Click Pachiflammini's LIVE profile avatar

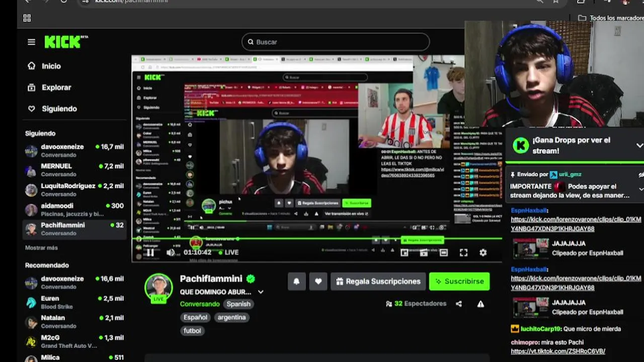[158, 288]
